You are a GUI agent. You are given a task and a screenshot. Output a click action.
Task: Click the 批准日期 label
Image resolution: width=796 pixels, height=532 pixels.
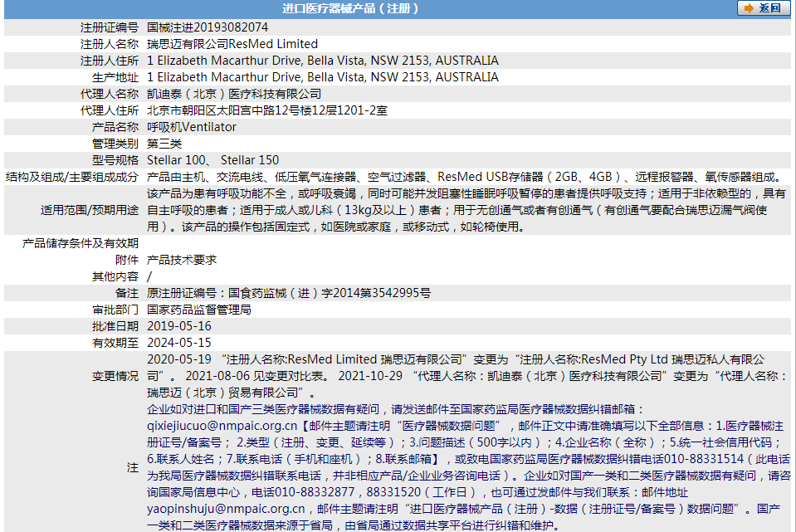(115, 326)
